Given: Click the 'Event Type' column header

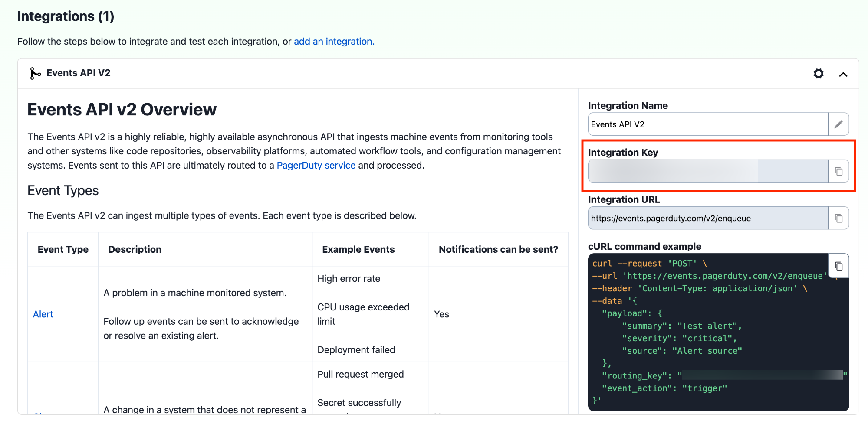Looking at the screenshot, I should (x=63, y=250).
